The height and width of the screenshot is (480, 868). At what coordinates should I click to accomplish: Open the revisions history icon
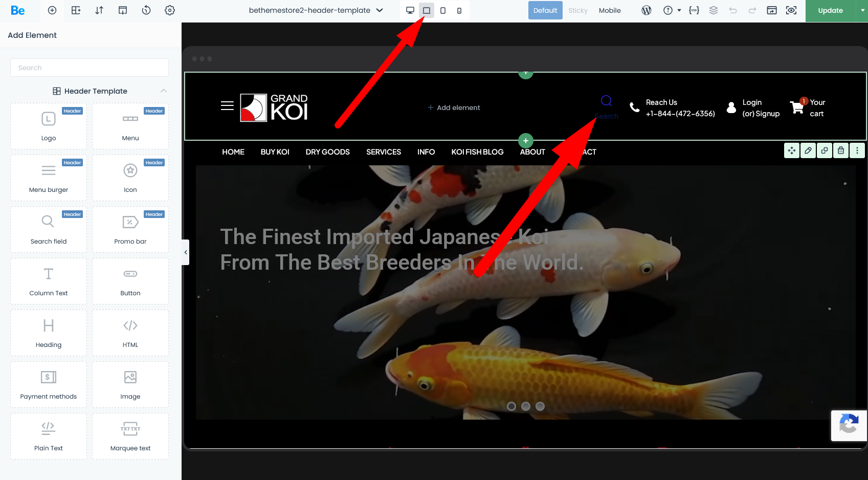tap(146, 10)
